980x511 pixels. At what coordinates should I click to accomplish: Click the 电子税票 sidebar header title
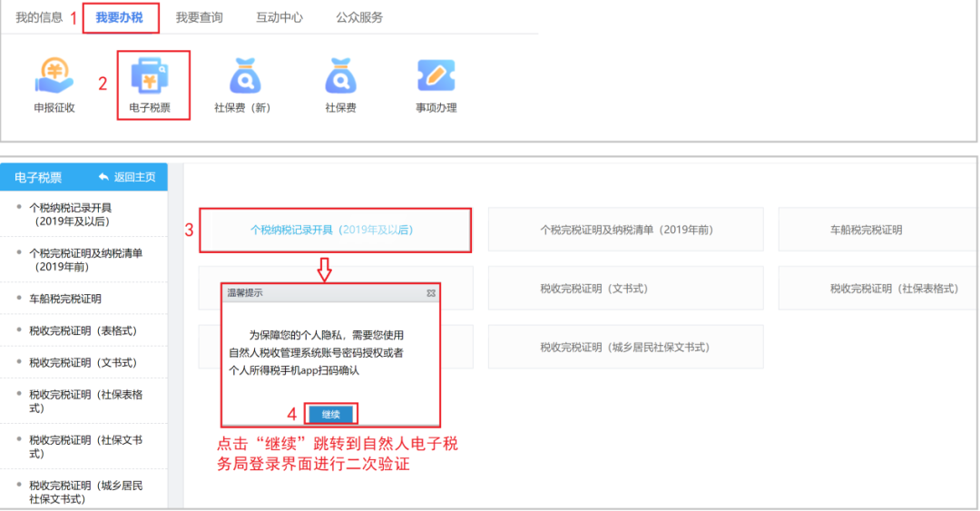pyautogui.click(x=38, y=178)
